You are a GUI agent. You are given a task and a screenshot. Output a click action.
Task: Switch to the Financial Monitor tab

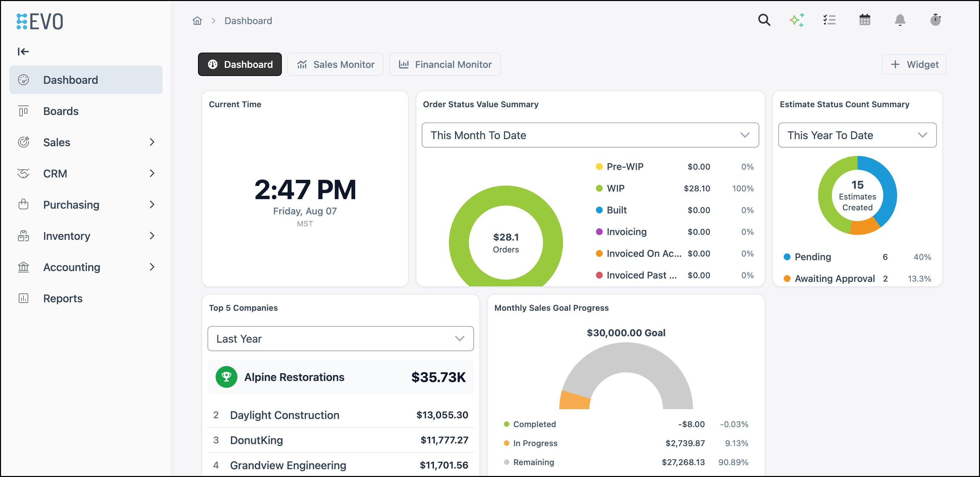point(445,64)
